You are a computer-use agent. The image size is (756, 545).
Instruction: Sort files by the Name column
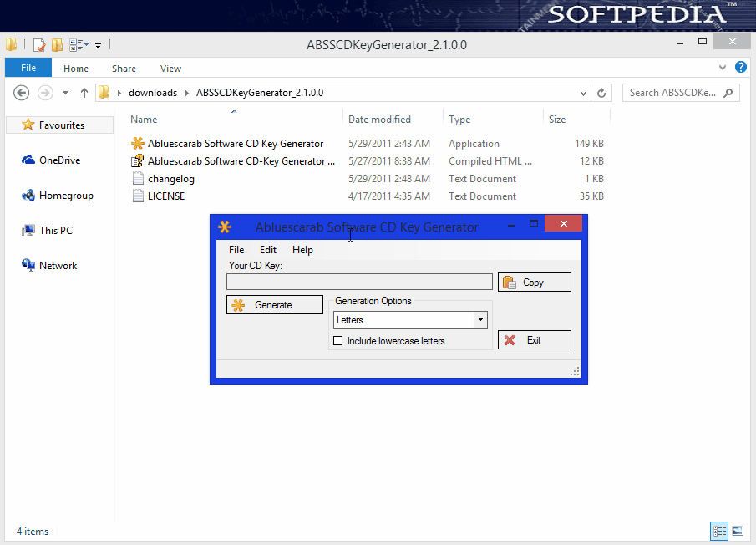point(144,120)
